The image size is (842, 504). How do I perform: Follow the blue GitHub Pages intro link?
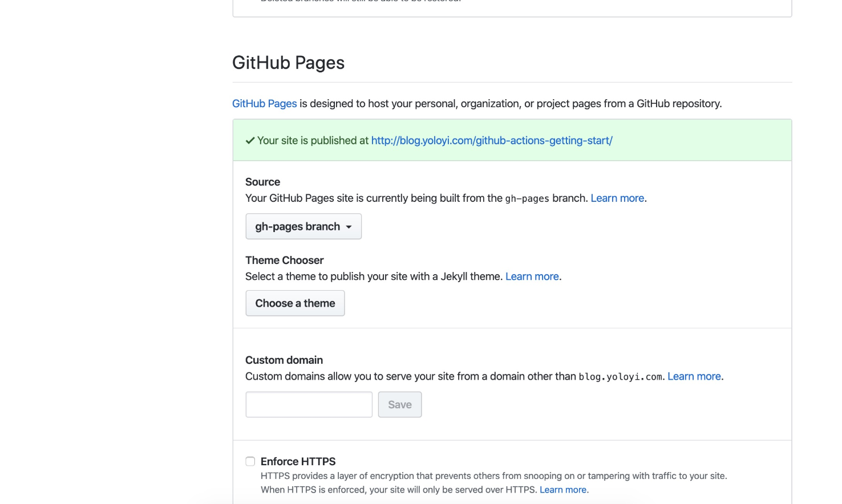point(264,104)
